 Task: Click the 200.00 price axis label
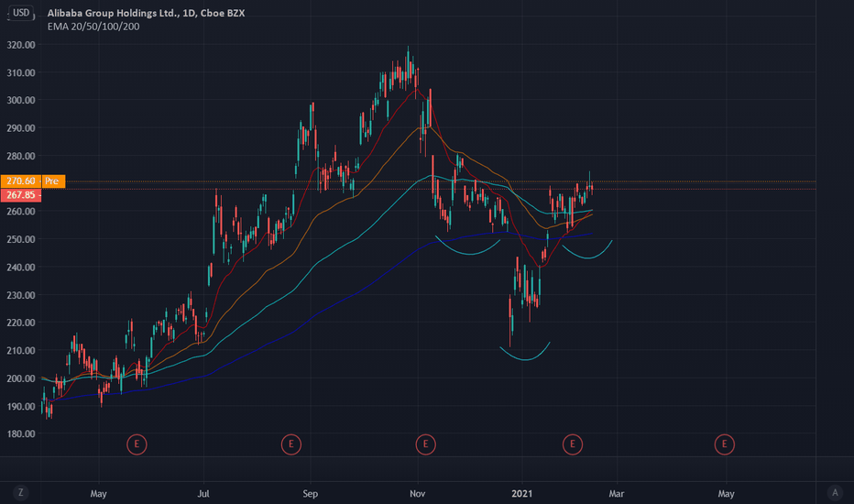point(21,378)
